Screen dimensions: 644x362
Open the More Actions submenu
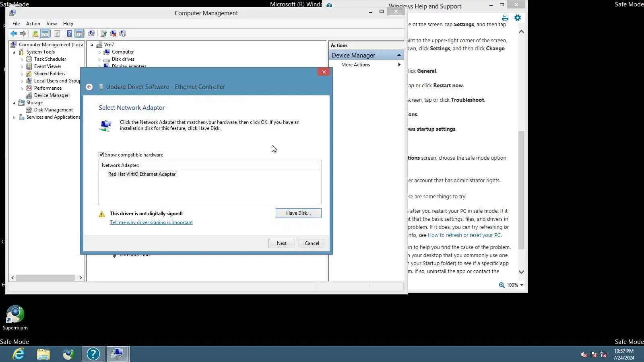coord(366,65)
